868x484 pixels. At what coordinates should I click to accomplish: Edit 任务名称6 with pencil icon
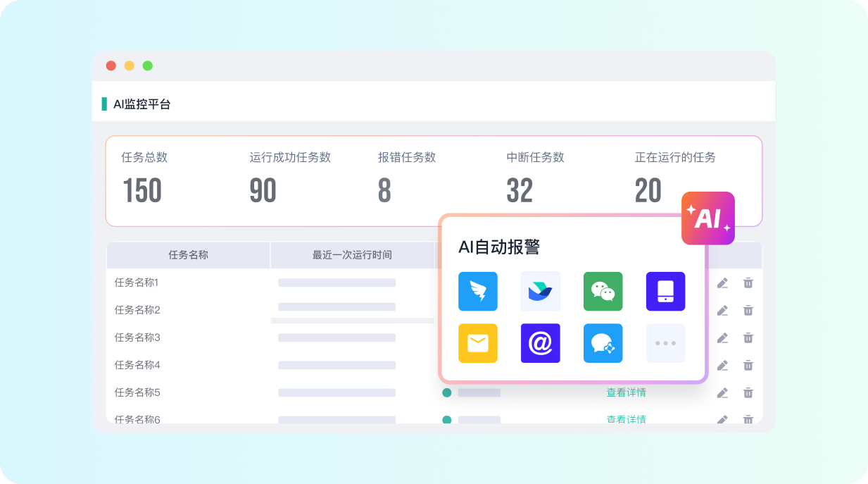pyautogui.click(x=722, y=419)
